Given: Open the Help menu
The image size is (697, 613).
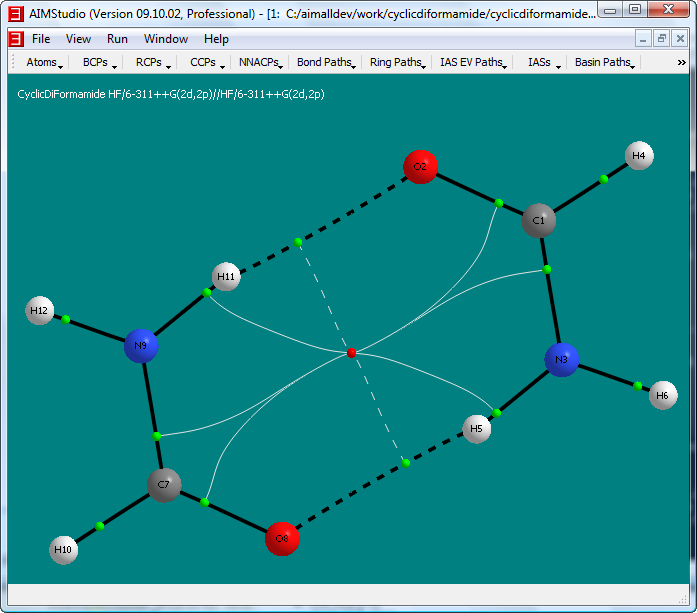Looking at the screenshot, I should (216, 39).
